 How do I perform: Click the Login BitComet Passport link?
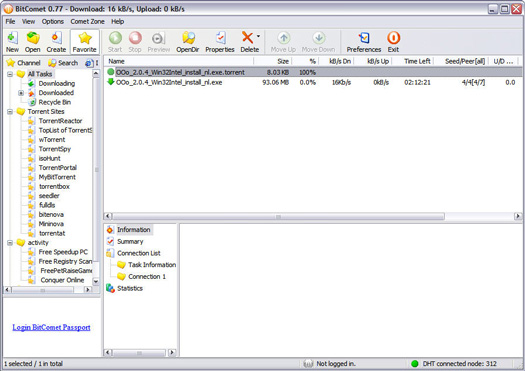51,327
